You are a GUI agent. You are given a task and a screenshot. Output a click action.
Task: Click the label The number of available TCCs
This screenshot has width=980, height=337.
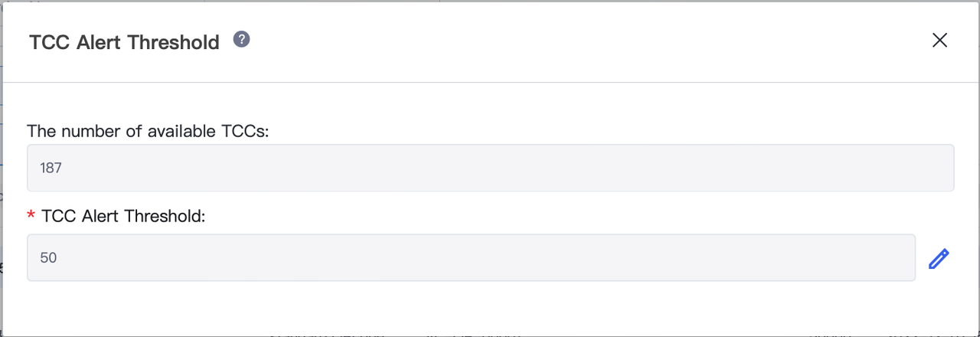pyautogui.click(x=149, y=131)
